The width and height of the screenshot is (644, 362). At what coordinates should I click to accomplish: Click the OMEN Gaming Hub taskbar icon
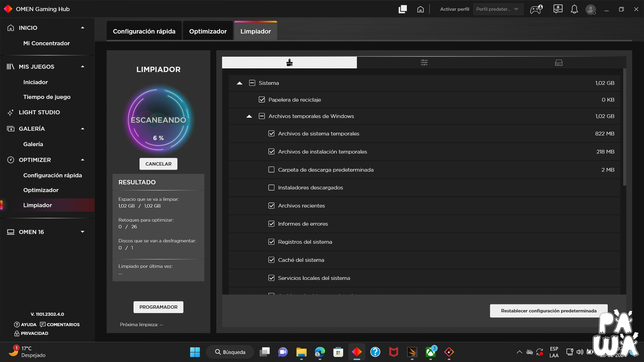[x=357, y=352]
